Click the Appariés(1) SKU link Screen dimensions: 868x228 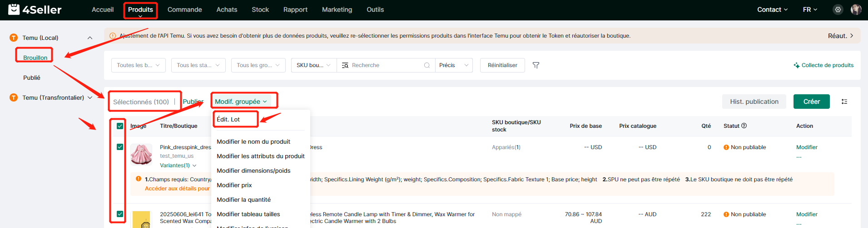[x=506, y=147]
